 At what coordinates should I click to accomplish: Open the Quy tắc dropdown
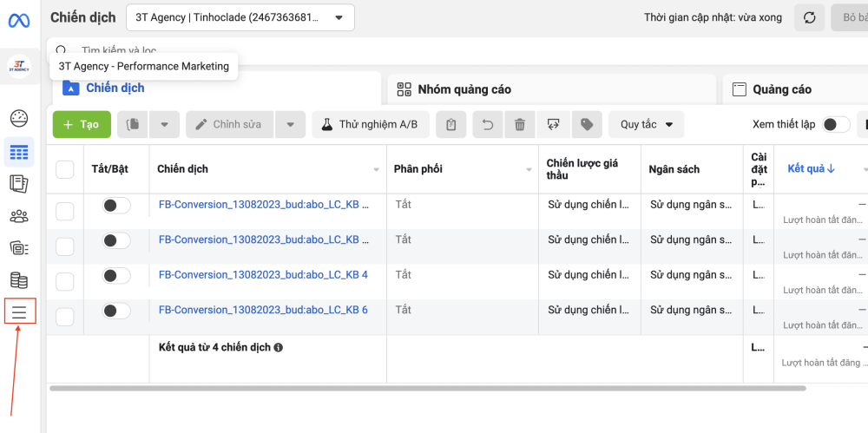[x=646, y=125]
